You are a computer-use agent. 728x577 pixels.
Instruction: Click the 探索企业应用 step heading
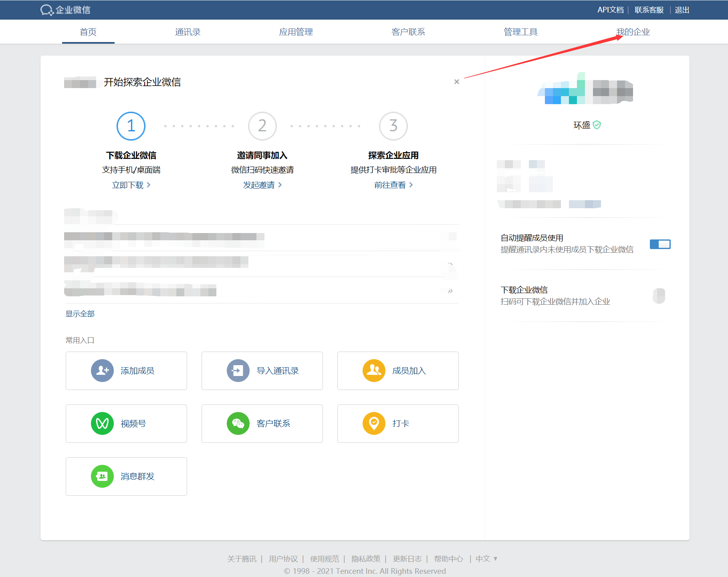coord(393,155)
